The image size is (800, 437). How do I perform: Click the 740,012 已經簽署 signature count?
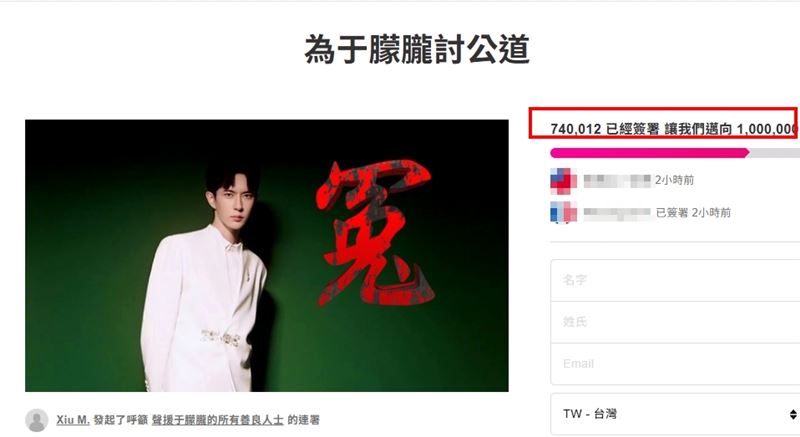(x=605, y=129)
